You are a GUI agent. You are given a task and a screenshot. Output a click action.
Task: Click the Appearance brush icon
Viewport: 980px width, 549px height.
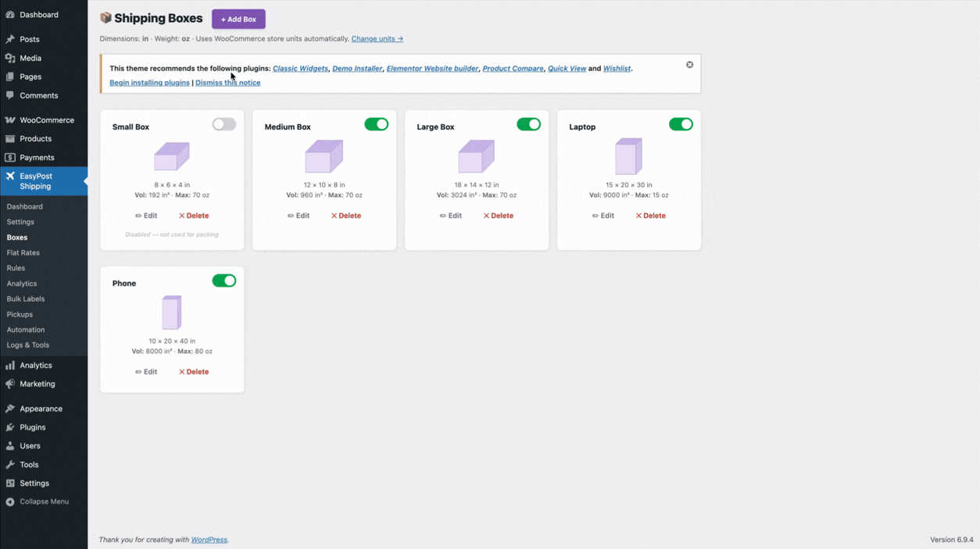point(10,408)
